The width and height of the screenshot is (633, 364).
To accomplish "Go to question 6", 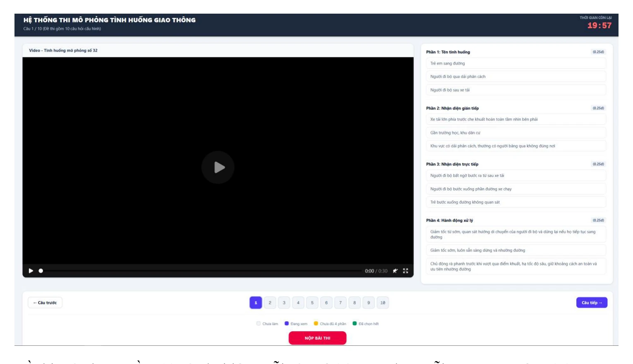I will pos(326,303).
